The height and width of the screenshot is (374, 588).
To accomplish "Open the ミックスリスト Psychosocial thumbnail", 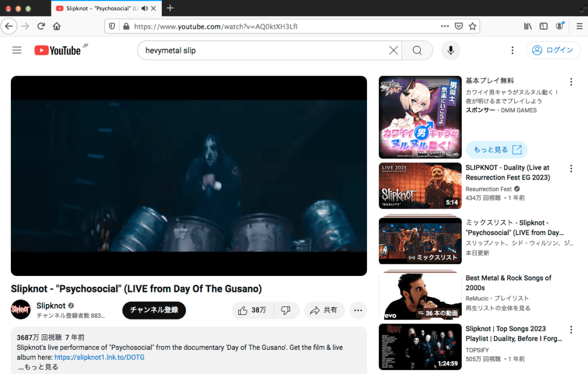I will [x=420, y=241].
